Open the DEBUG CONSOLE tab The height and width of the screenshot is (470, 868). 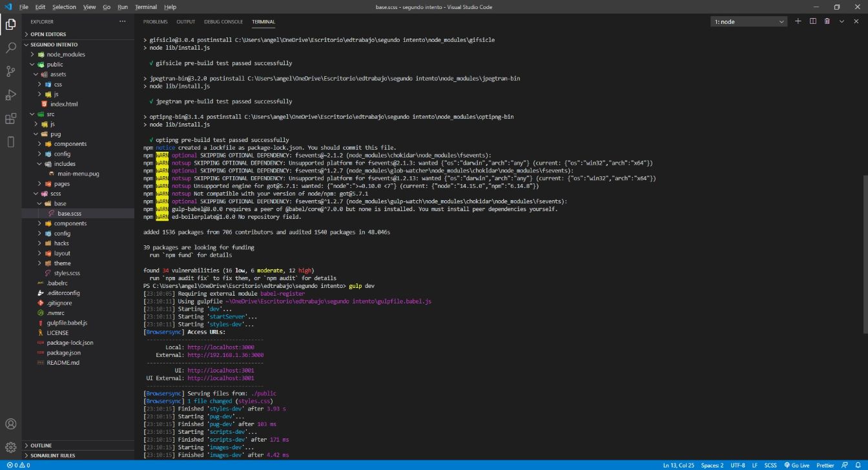coord(223,21)
